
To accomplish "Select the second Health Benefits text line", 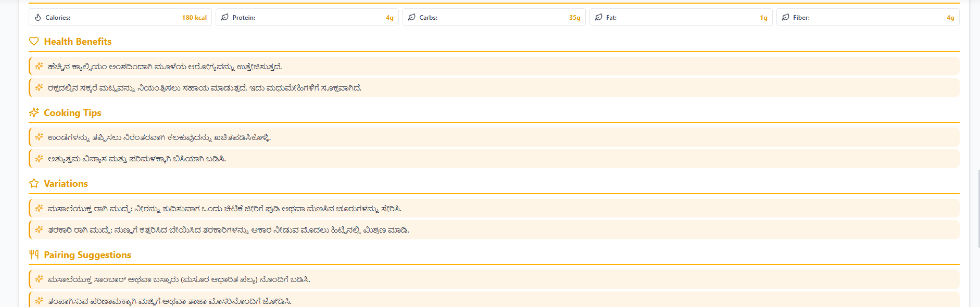I will tap(205, 88).
